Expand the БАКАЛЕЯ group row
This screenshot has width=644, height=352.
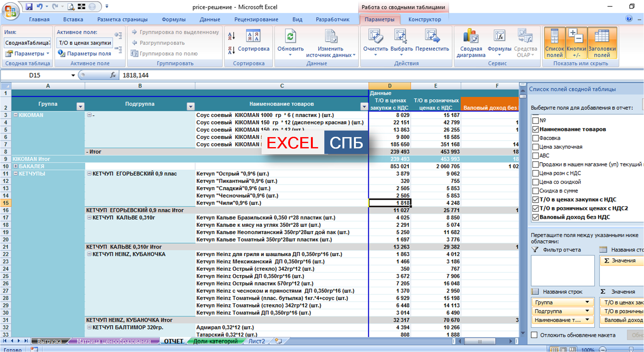click(16, 166)
